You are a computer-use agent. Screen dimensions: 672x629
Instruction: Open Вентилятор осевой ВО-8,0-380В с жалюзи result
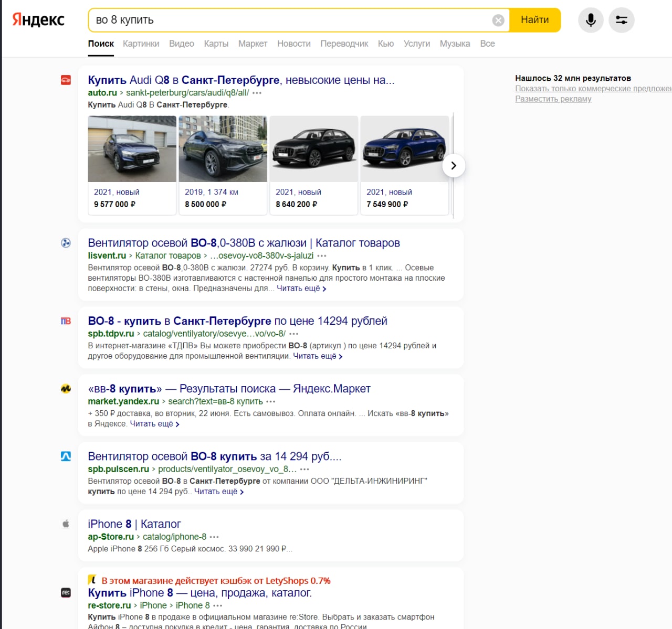tap(244, 243)
